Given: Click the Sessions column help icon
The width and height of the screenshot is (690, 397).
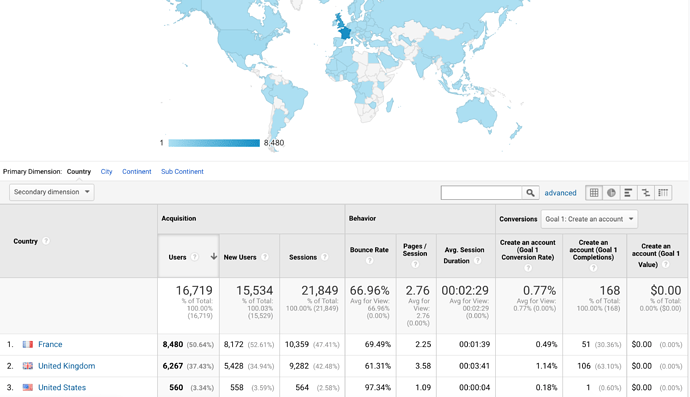Looking at the screenshot, I should coord(324,257).
